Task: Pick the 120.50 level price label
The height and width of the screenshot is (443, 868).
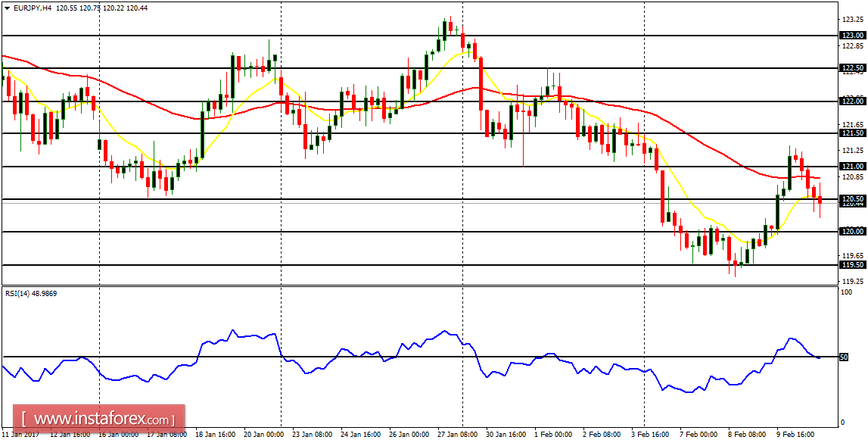Action: tap(853, 199)
